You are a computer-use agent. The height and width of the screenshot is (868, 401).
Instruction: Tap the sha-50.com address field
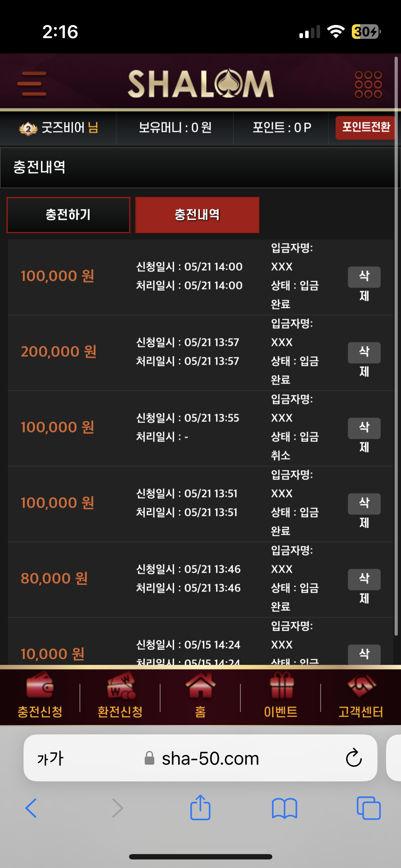pos(210,758)
